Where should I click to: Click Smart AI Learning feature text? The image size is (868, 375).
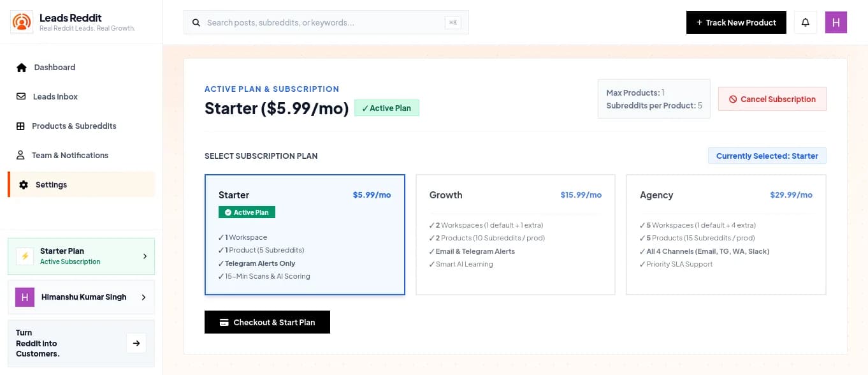(465, 264)
